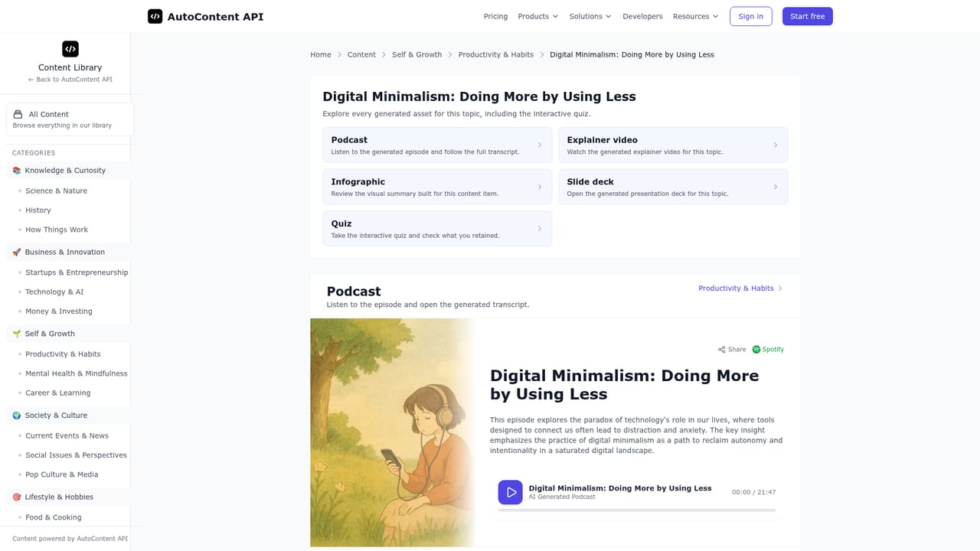Seek within the podcast progress bar

point(637,510)
